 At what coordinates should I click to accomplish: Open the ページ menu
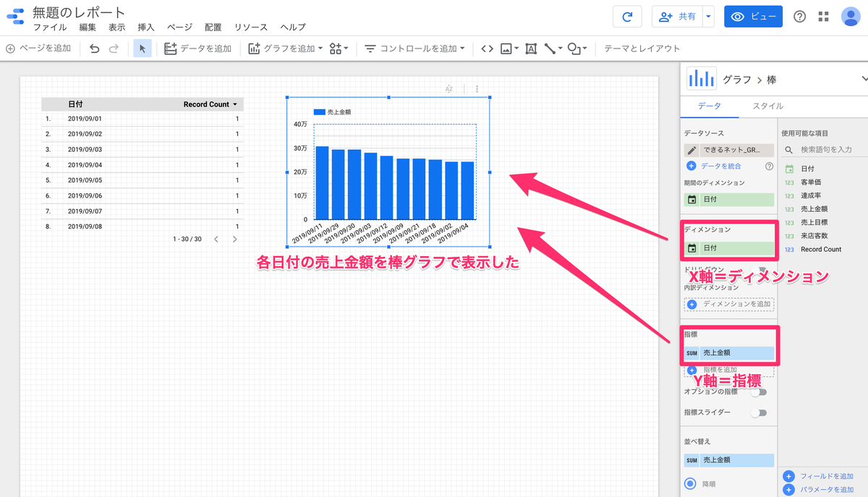pyautogui.click(x=179, y=27)
